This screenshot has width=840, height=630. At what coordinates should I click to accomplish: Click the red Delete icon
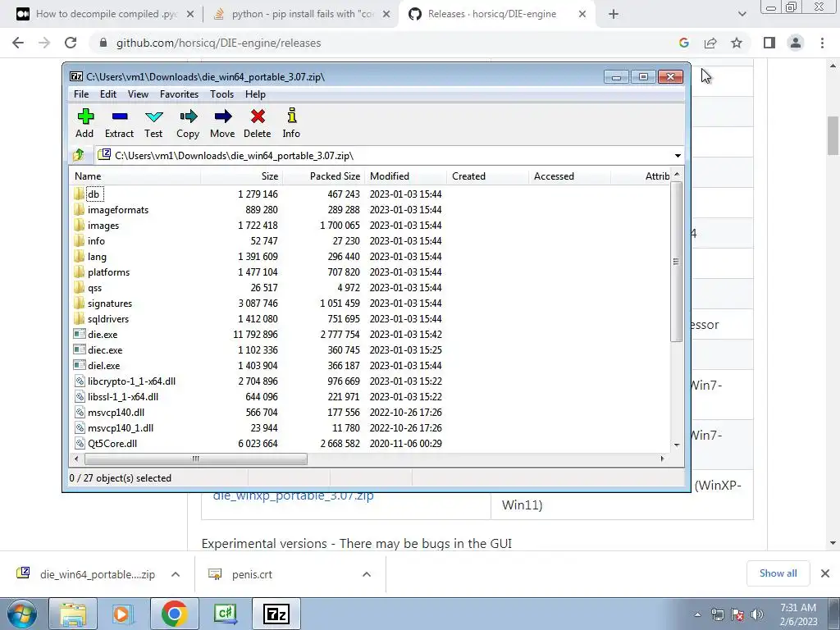(258, 116)
